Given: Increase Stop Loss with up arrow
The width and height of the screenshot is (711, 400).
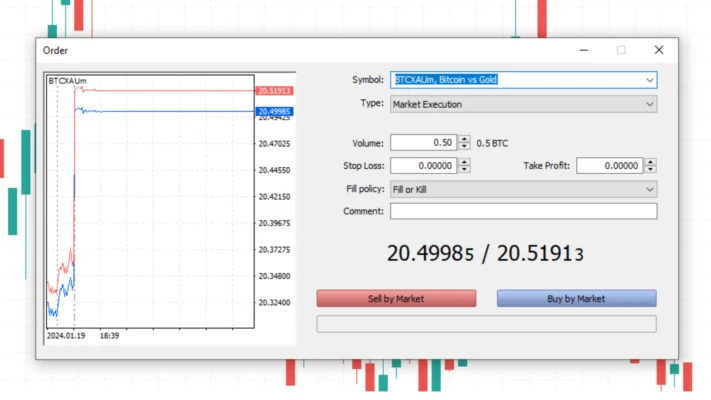Looking at the screenshot, I should point(464,162).
